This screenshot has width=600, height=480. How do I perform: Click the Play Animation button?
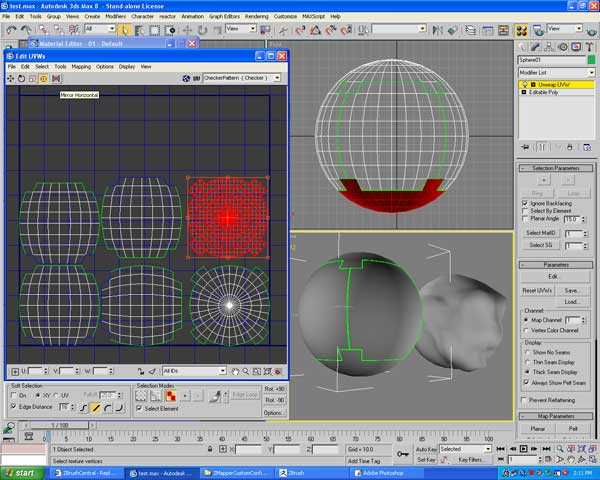pos(523,449)
